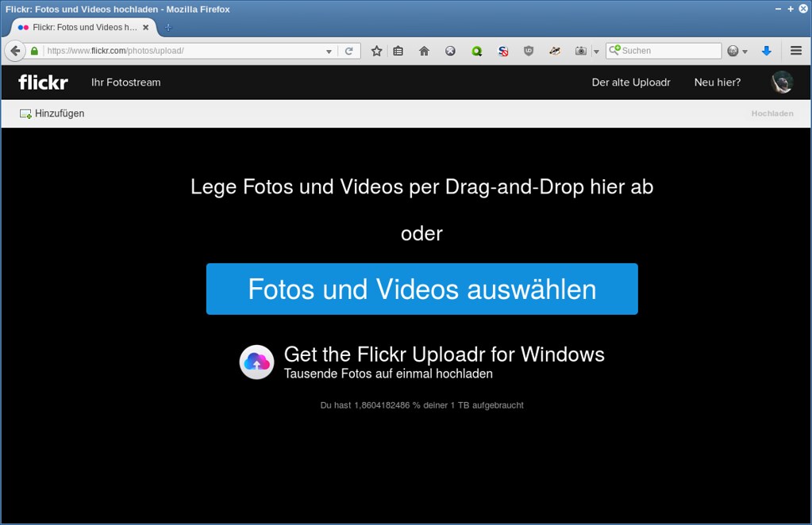Click the Hinzufügen add photos button
This screenshot has height=525, width=812.
point(52,113)
